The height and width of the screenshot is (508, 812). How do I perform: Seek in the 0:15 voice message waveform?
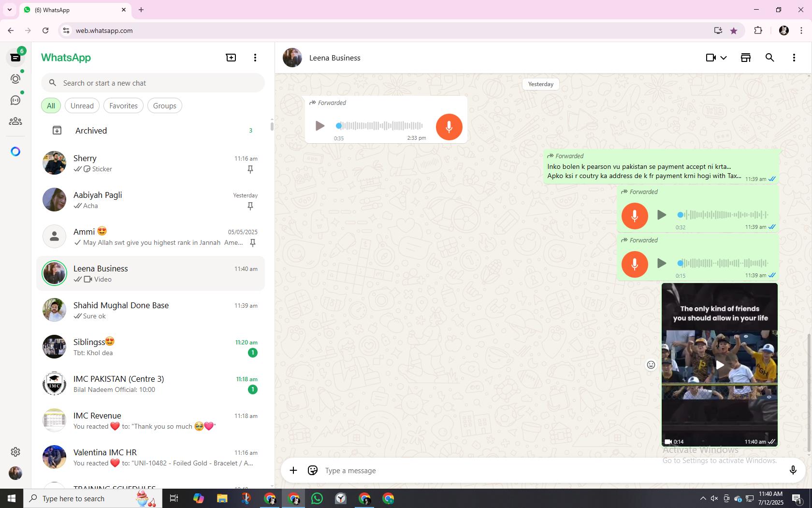point(723,263)
